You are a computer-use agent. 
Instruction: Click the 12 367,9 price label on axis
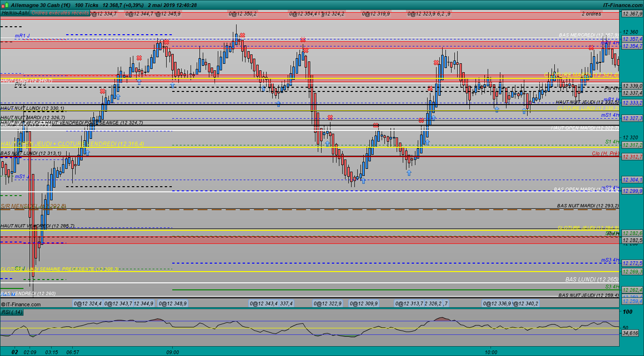(x=632, y=14)
